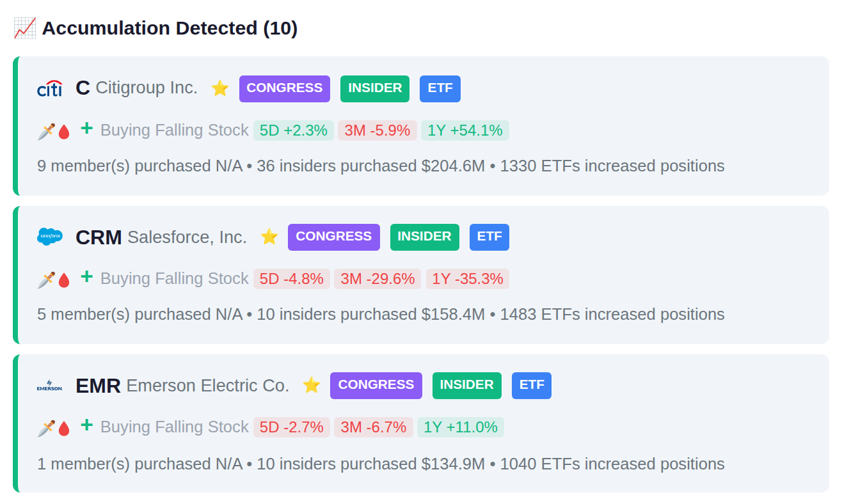842x504 pixels.
Task: Click Buying Falling Stock label in Salesforce card
Action: point(174,279)
